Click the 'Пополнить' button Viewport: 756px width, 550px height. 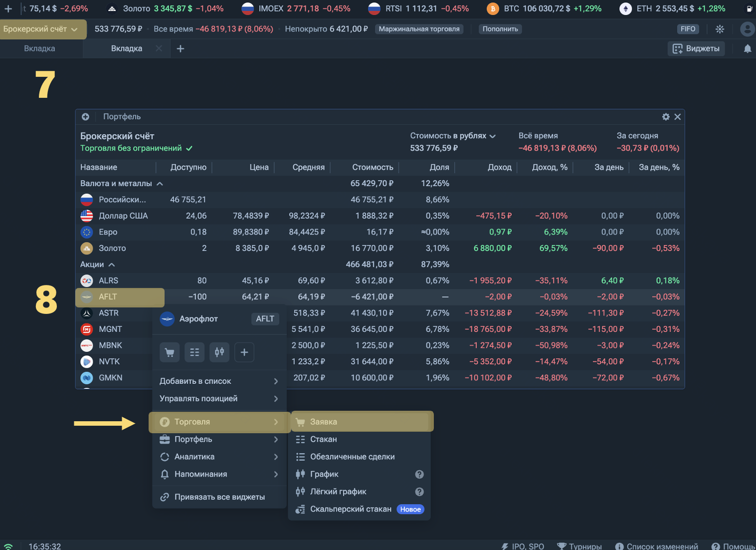point(500,29)
